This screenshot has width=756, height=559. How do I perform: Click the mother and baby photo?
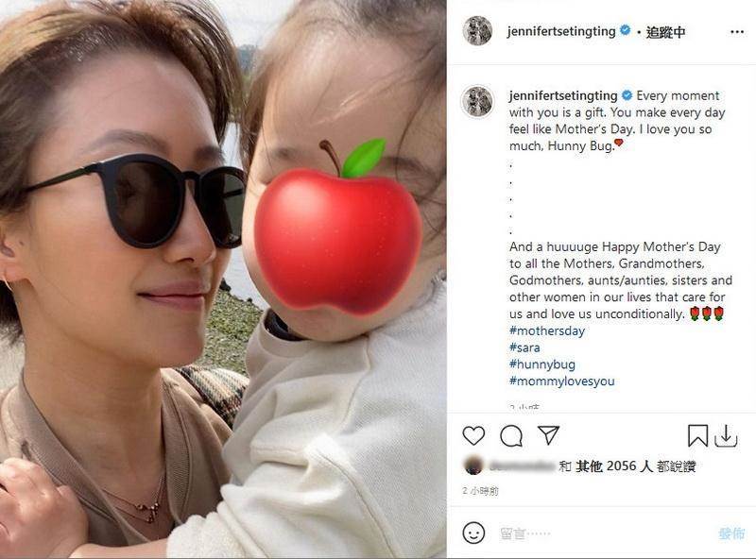click(x=223, y=279)
